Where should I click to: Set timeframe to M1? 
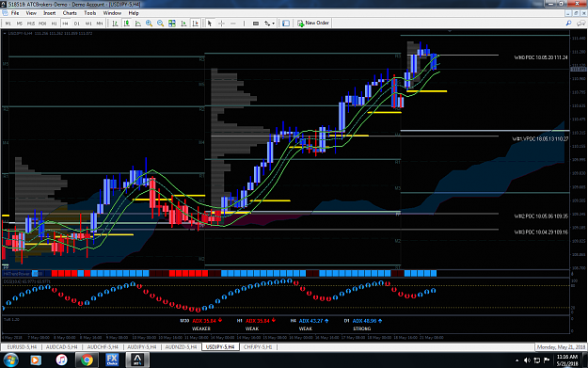8,24
